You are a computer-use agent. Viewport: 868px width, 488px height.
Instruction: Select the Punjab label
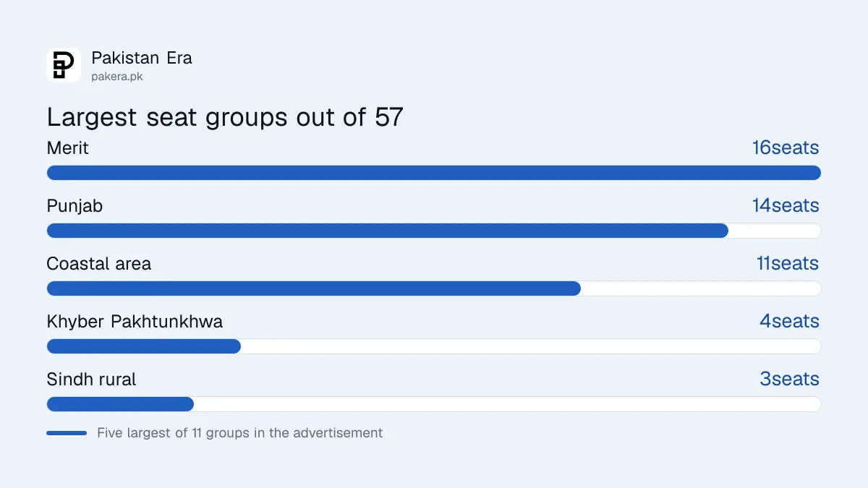(x=75, y=206)
